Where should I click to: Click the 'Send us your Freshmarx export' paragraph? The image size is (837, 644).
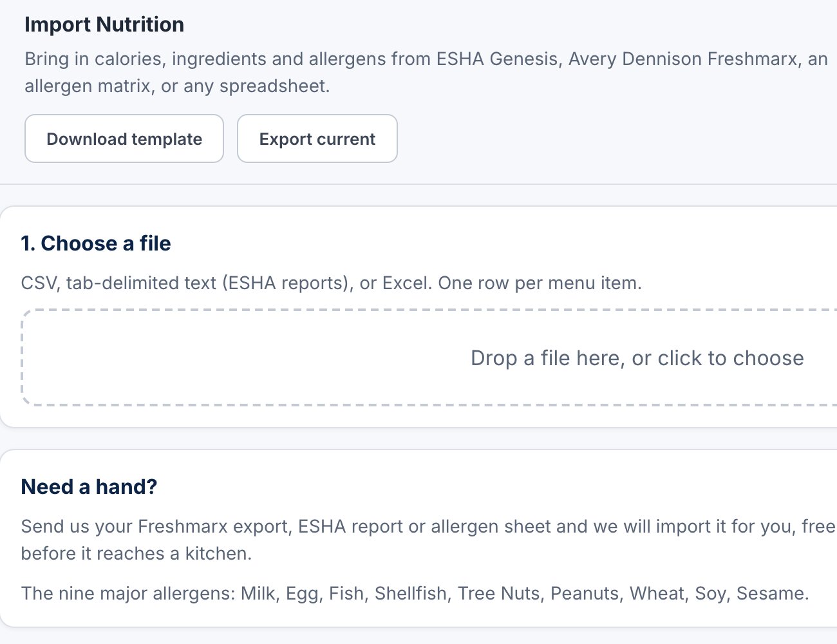pyautogui.click(x=429, y=540)
